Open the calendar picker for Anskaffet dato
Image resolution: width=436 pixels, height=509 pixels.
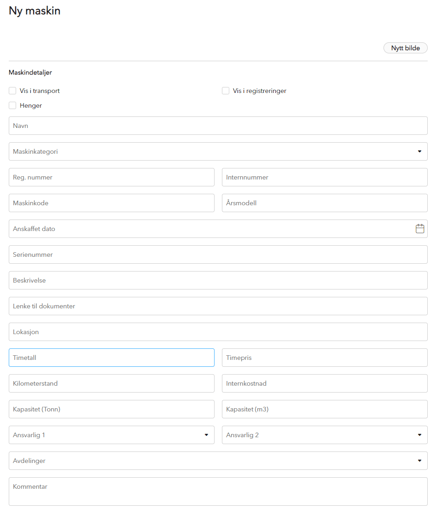tap(420, 229)
